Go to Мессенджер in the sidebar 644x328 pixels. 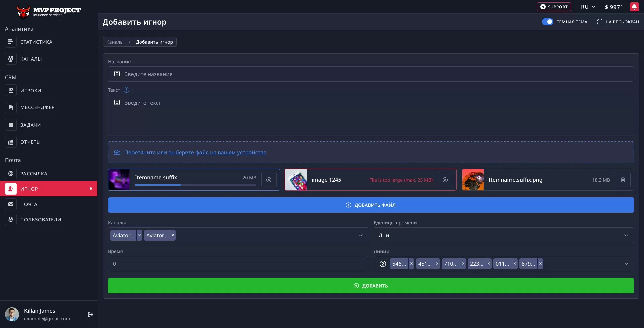tap(37, 107)
